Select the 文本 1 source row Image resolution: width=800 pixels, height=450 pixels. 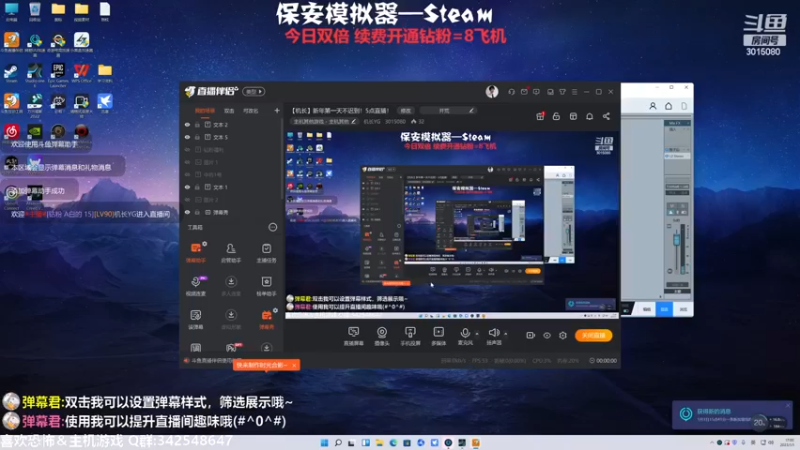click(232, 187)
